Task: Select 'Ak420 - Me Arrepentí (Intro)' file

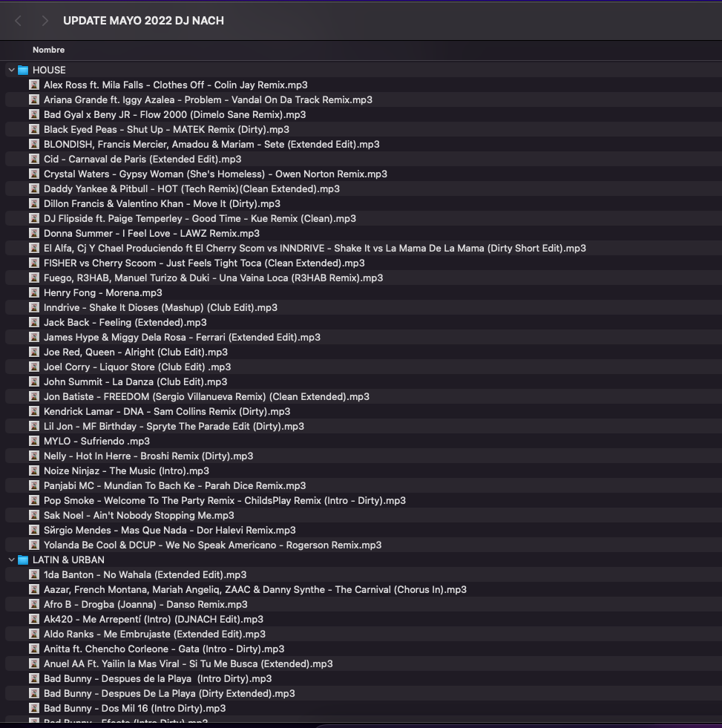Action: point(153,620)
